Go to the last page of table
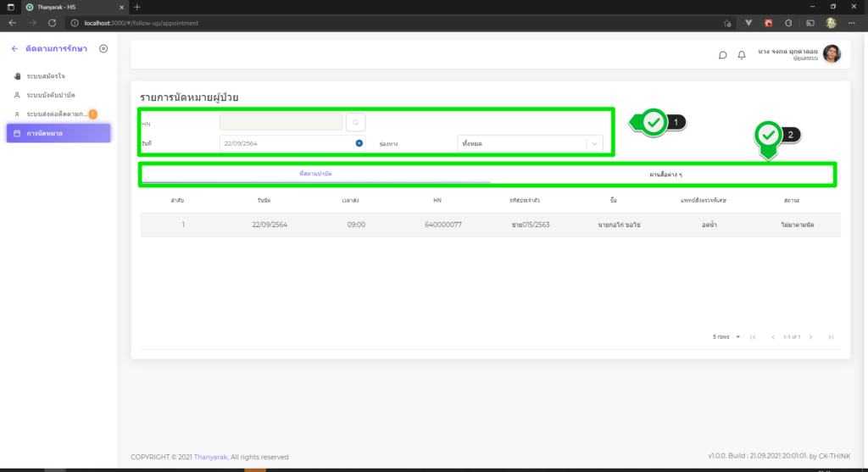The image size is (868, 472). (831, 337)
